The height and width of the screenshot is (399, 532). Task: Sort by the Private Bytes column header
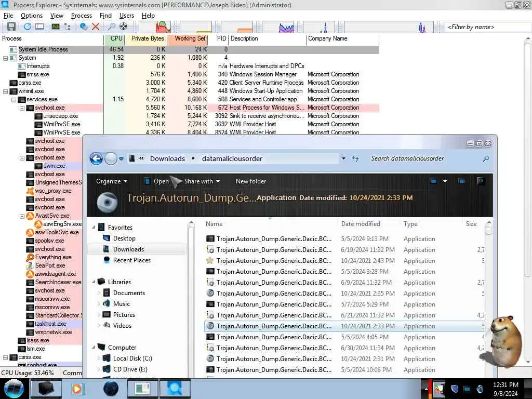145,38
